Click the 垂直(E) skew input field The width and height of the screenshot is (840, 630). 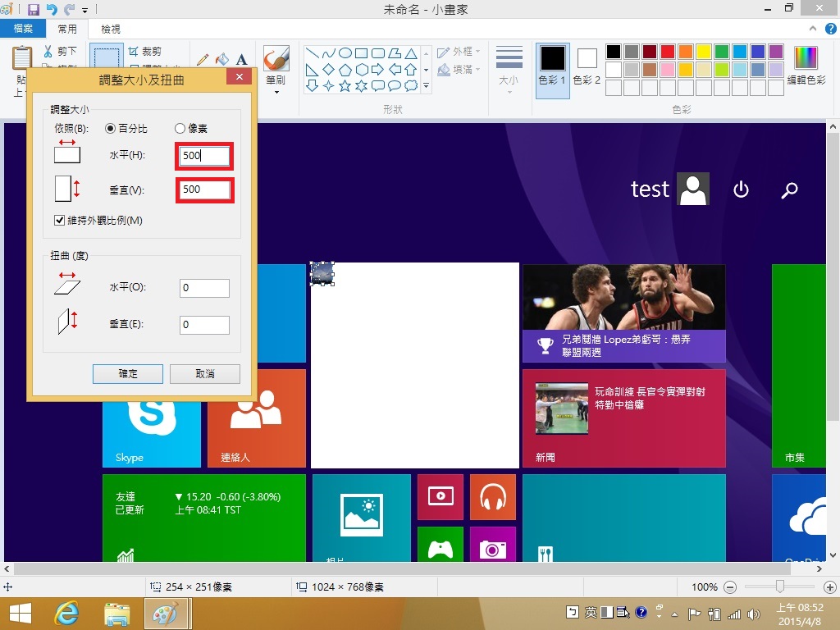[204, 325]
